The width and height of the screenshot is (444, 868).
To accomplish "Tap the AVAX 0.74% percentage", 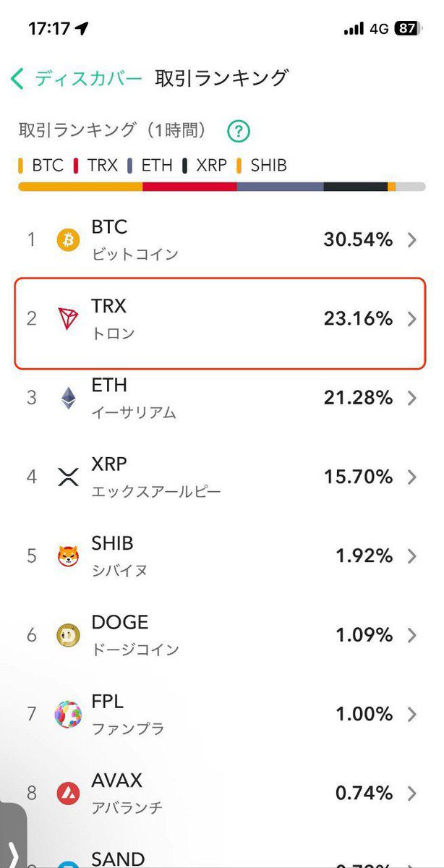I will coord(364,794).
